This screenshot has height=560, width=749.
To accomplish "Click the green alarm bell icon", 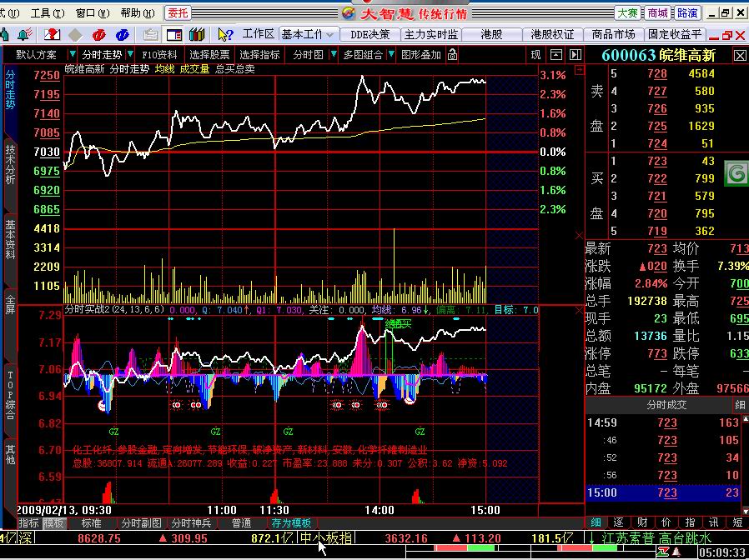I will 25,34.
